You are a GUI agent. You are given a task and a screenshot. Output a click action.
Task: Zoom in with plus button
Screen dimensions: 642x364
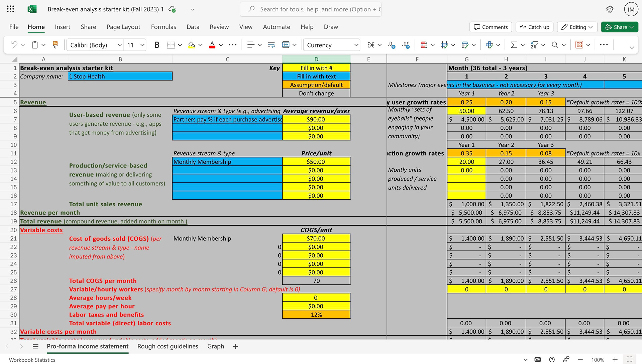(x=615, y=360)
